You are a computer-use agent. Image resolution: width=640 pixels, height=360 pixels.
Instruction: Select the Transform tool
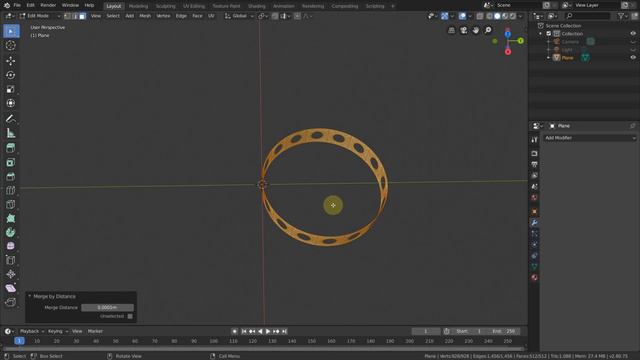11,104
